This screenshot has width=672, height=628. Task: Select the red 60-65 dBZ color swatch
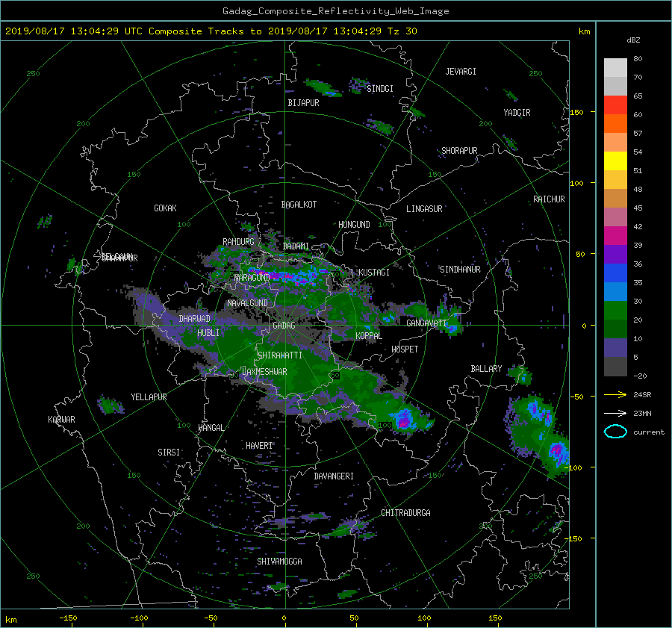point(615,105)
